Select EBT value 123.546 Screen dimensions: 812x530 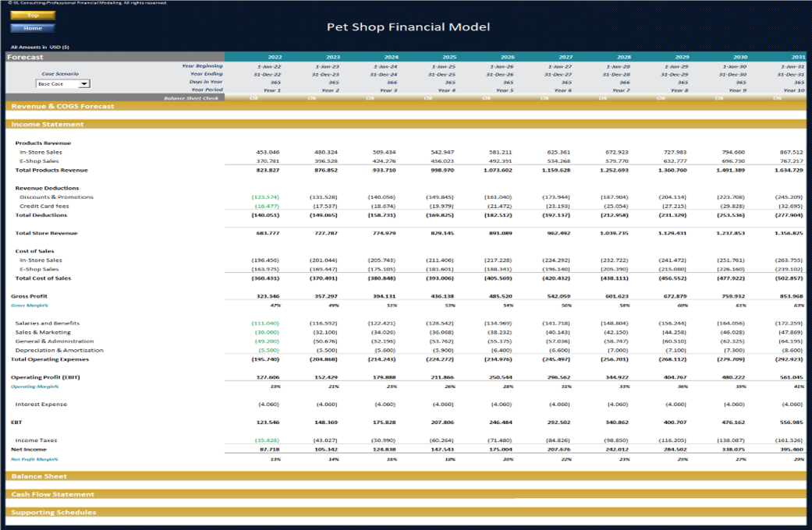click(x=268, y=422)
